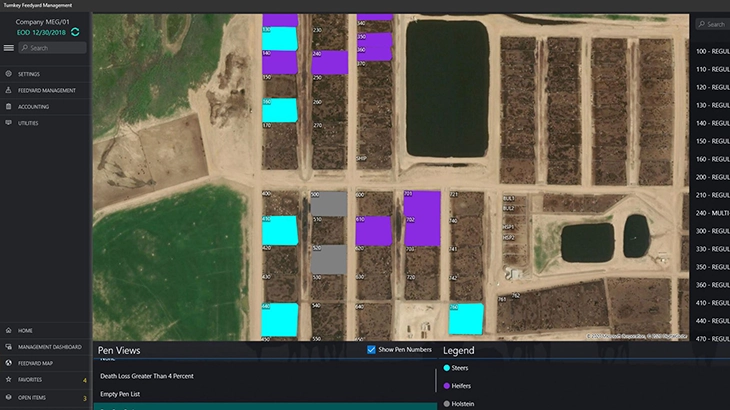Click the Home icon in sidebar

click(9, 330)
